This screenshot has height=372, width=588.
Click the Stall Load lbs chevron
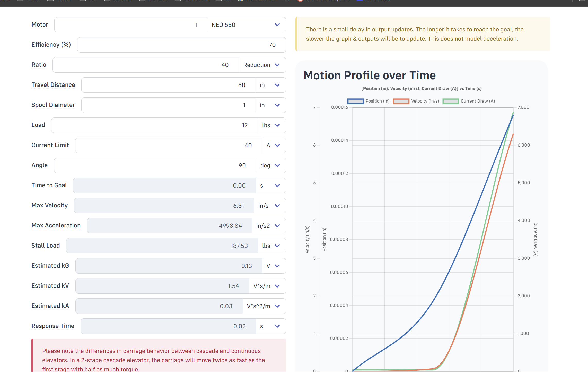(x=277, y=246)
